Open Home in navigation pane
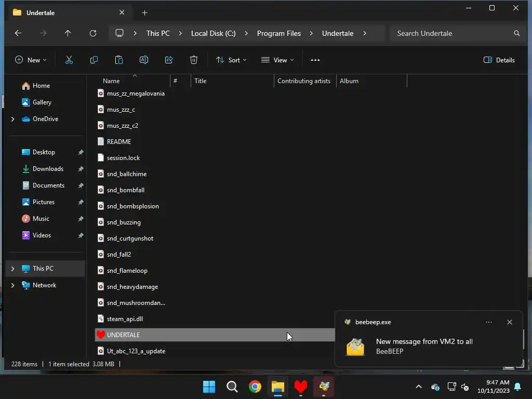 [x=36, y=86]
